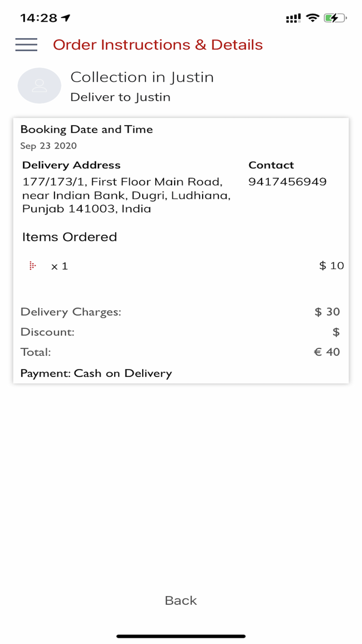
Task: Tap the customer profile avatar icon
Action: click(x=39, y=85)
